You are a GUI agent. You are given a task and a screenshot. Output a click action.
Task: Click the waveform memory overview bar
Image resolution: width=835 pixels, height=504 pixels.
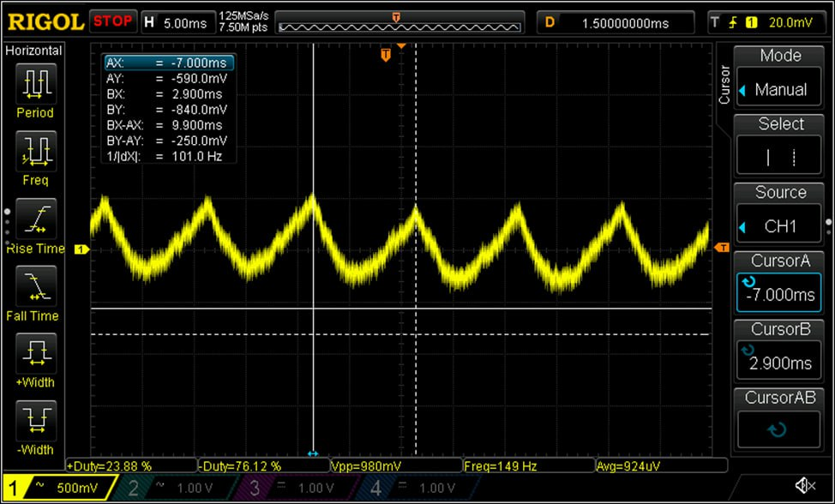(399, 23)
